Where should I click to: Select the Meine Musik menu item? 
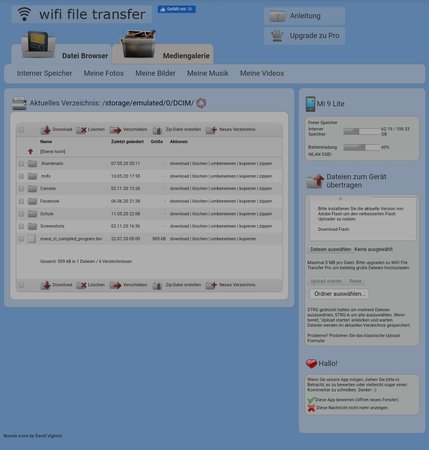click(x=207, y=73)
